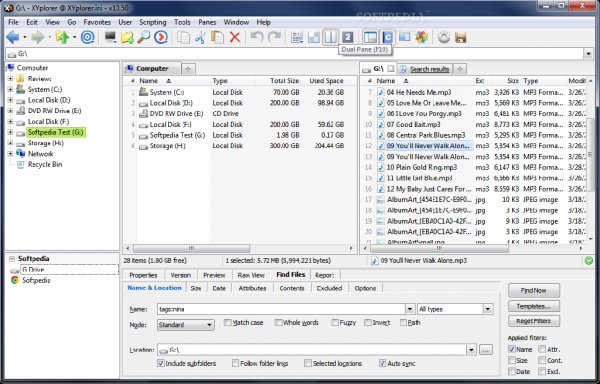
Task: Expand the Network tree node
Action: point(10,154)
